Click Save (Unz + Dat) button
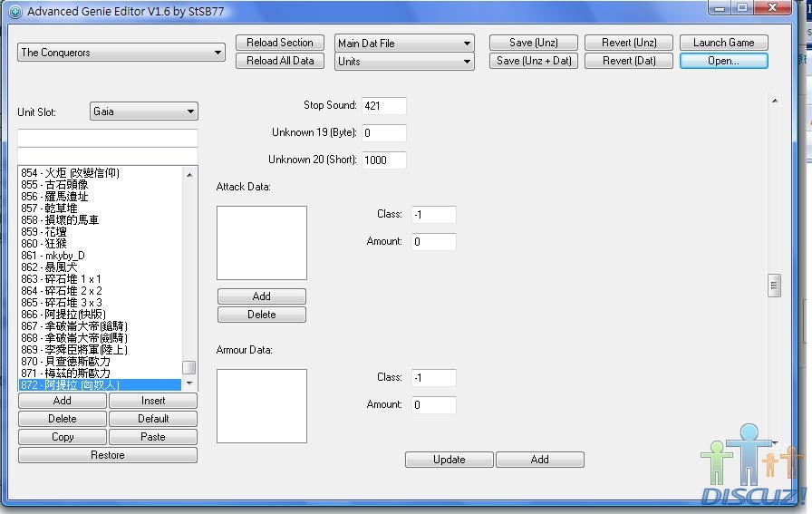This screenshot has width=812, height=514. [534, 61]
